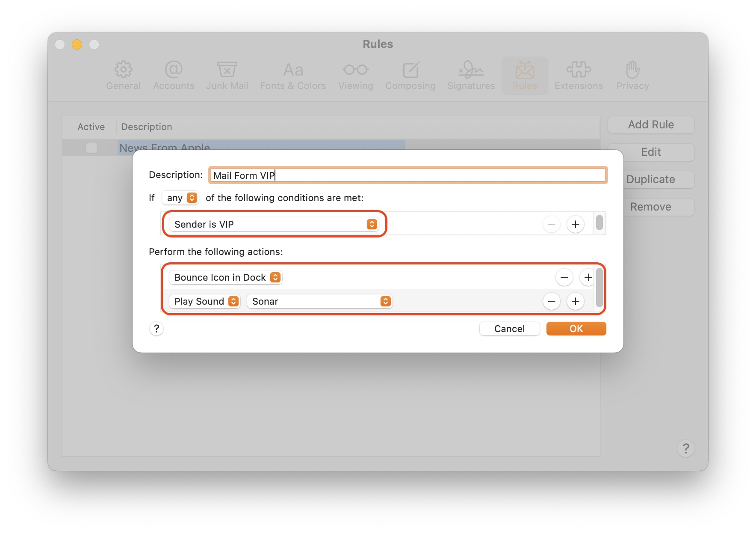Image resolution: width=756 pixels, height=534 pixels.
Task: Remove the Bounce Icon in Dock action
Action: click(564, 277)
